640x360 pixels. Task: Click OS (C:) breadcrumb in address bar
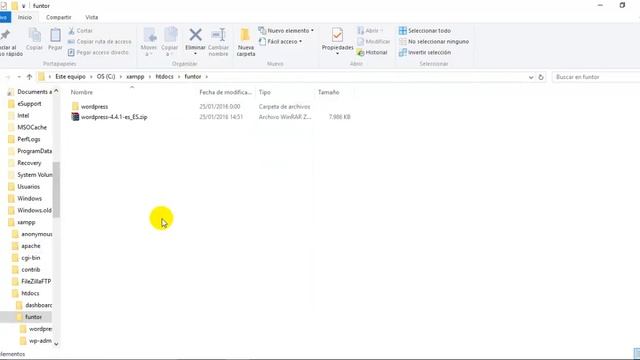click(x=106, y=77)
